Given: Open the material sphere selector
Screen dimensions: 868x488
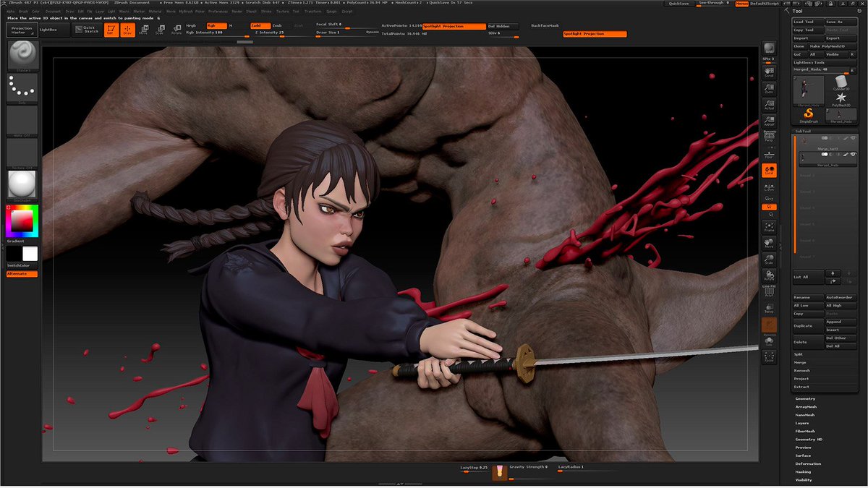Looking at the screenshot, I should click(x=22, y=186).
